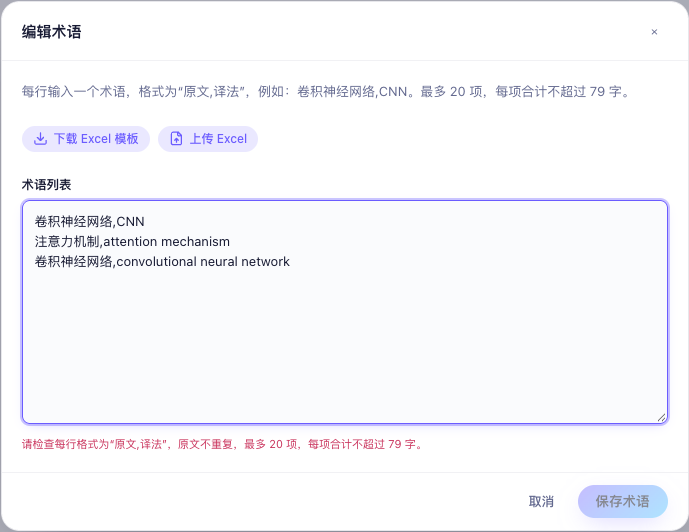Click the text area resize handle

tap(661, 417)
